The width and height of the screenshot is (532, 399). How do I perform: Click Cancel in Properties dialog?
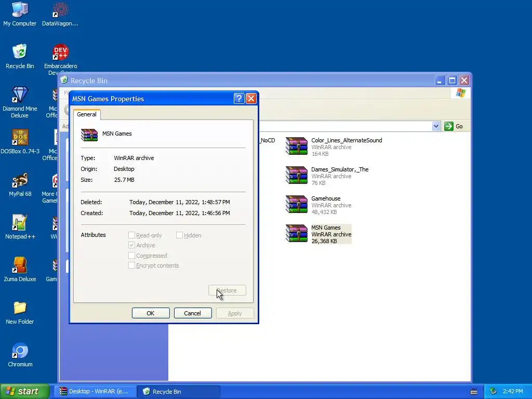click(193, 313)
